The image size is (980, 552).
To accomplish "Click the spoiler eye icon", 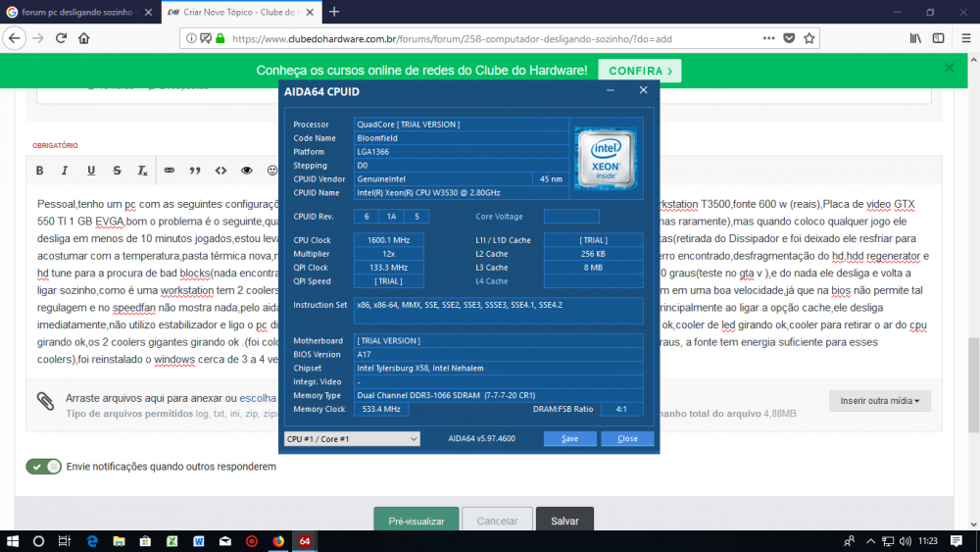I will pos(247,171).
